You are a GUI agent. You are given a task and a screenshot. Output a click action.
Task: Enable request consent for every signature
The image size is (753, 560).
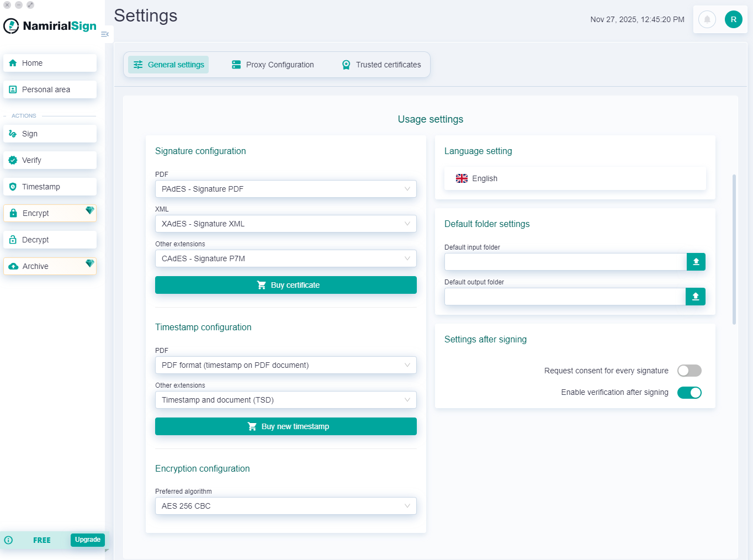(x=689, y=371)
